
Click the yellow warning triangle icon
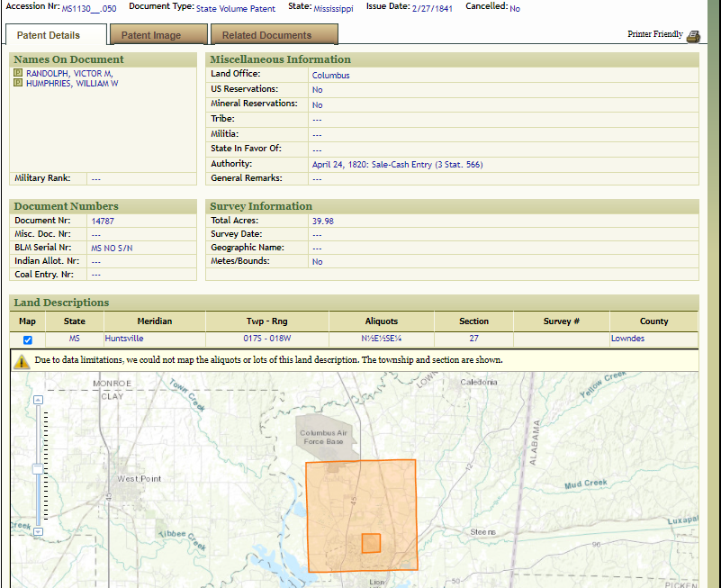[x=23, y=361]
